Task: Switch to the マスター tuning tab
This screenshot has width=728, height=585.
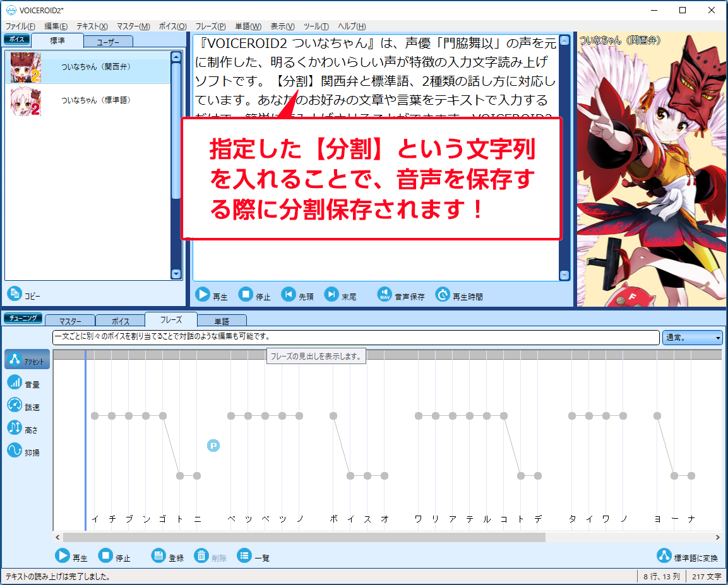Action: 70,321
